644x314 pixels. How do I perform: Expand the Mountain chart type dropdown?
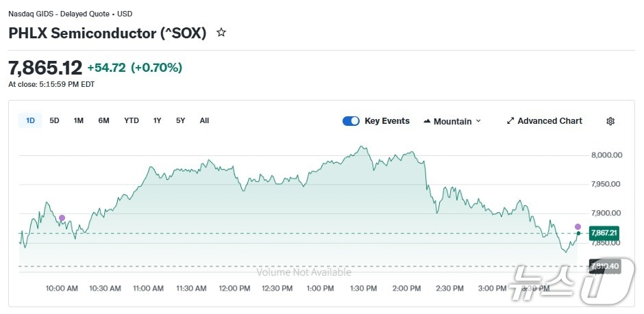[478, 121]
